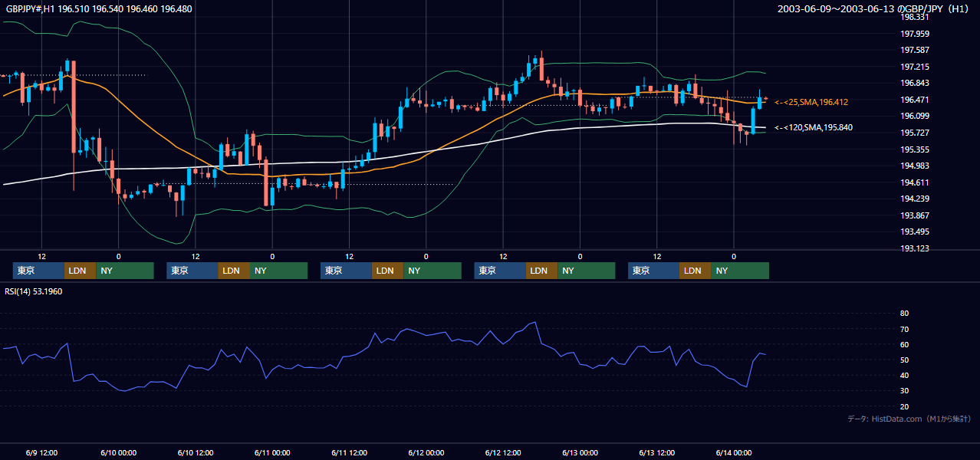Click the RSI scale value 70

click(904, 329)
